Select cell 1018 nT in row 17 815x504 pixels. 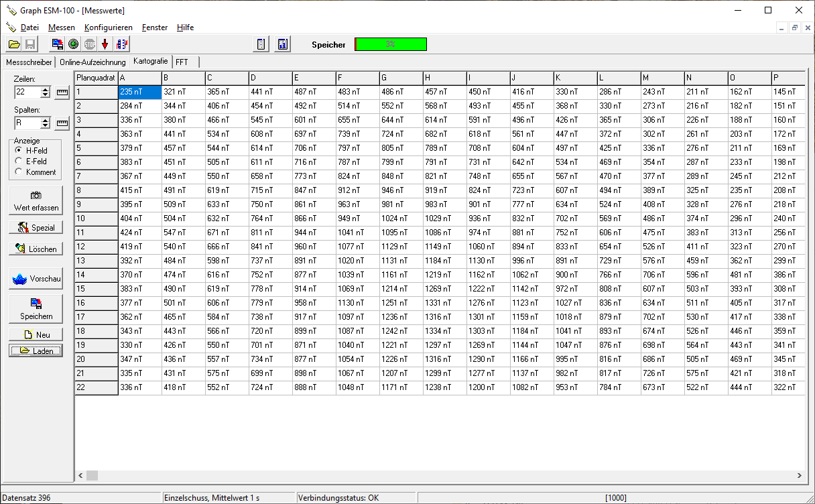coord(576,317)
